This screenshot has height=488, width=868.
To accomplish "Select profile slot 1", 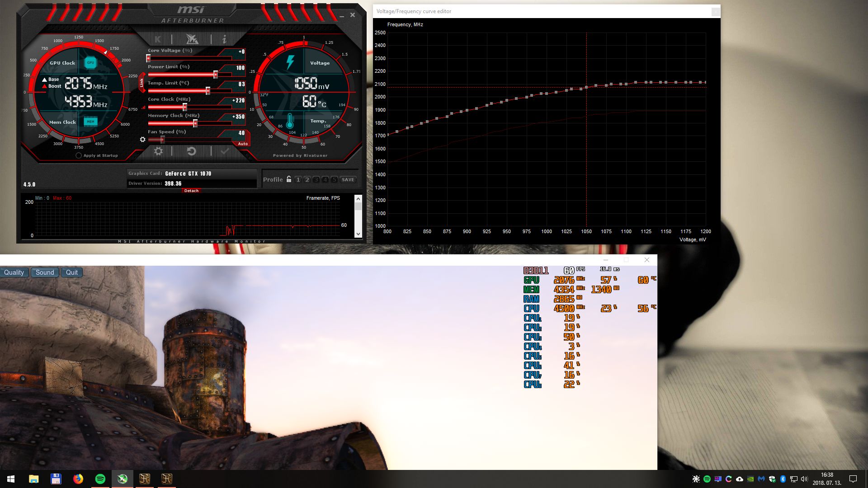I will point(298,180).
